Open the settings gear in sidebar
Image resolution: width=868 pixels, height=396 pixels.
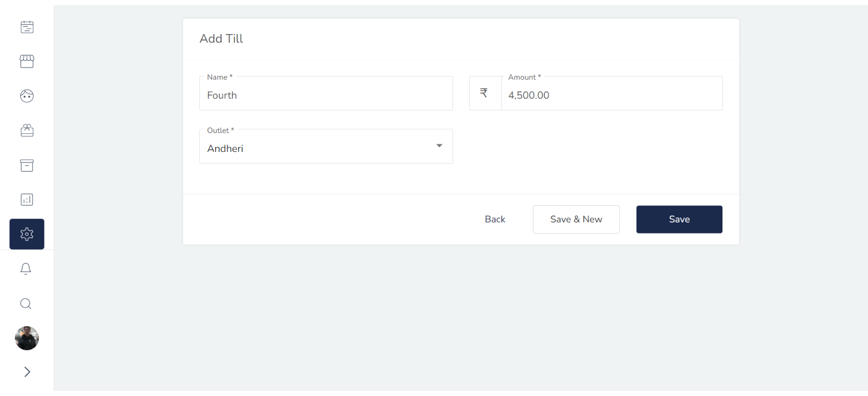[27, 234]
